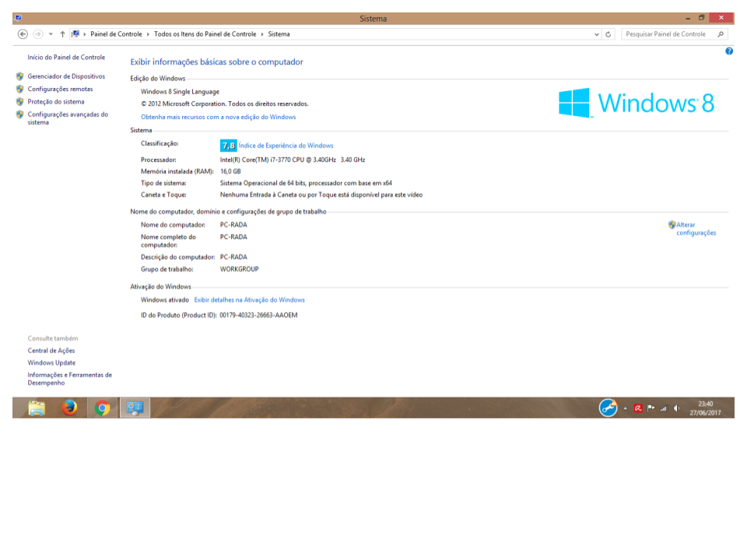
Task: Open Informações e Ferramentas de Desempenho
Action: (x=69, y=379)
